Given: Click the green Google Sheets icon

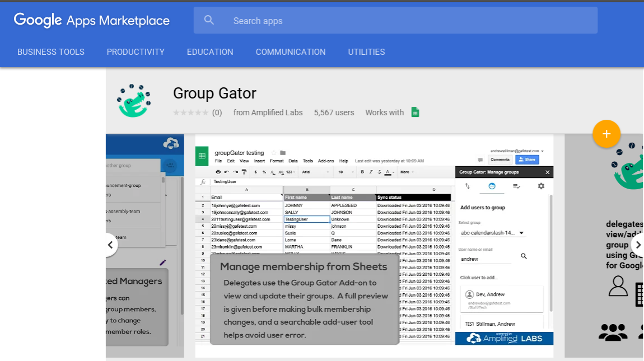Looking at the screenshot, I should click(415, 112).
